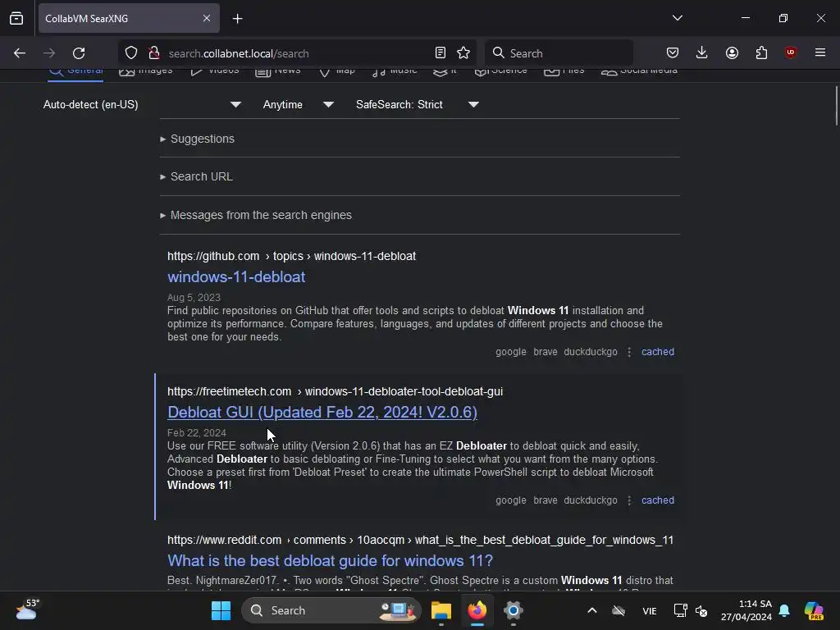Open Anytime time range dropdown
Image resolution: width=840 pixels, height=630 pixels.
point(299,104)
